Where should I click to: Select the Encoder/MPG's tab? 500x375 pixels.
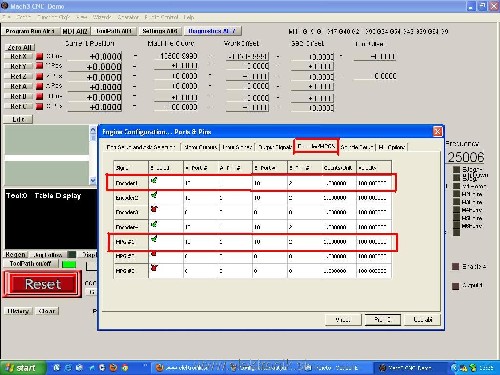click(x=316, y=147)
